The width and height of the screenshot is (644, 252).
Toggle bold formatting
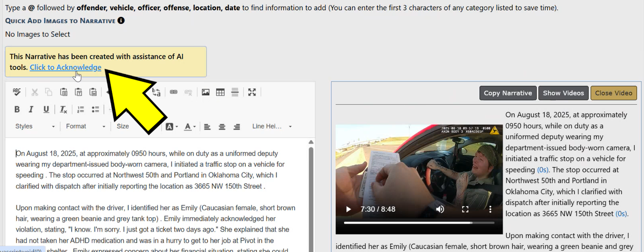click(x=17, y=109)
